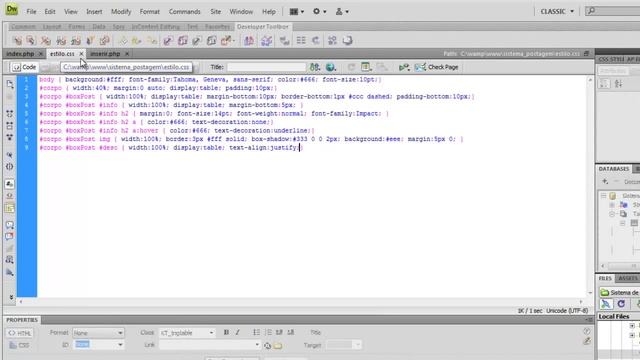Show more coding toolbar tools via chevron
Screen dimensions: 640x360
[11, 297]
